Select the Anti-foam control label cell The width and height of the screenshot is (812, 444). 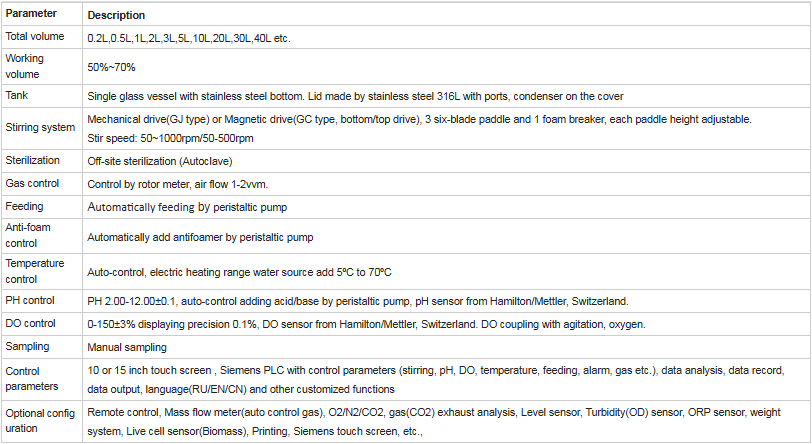[28, 235]
